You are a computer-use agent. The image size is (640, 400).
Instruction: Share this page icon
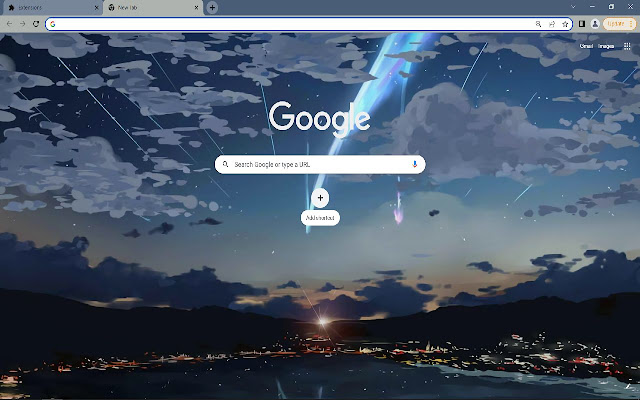(552, 24)
